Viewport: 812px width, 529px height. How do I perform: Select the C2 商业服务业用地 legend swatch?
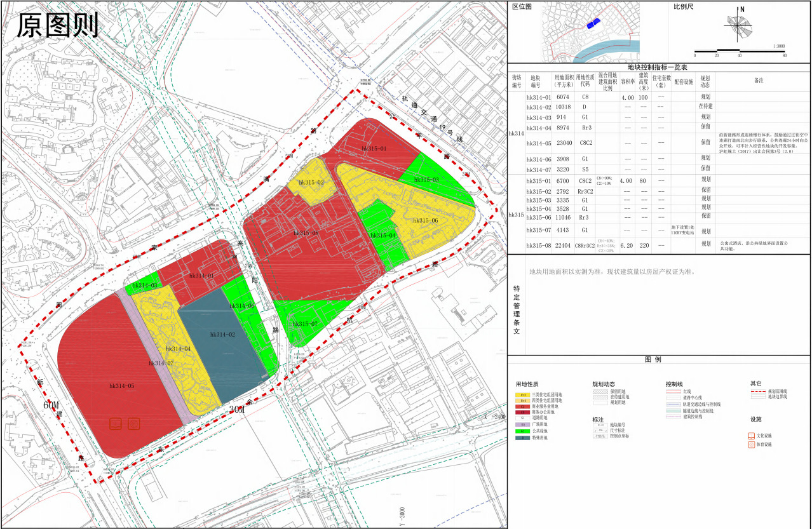tap(523, 406)
